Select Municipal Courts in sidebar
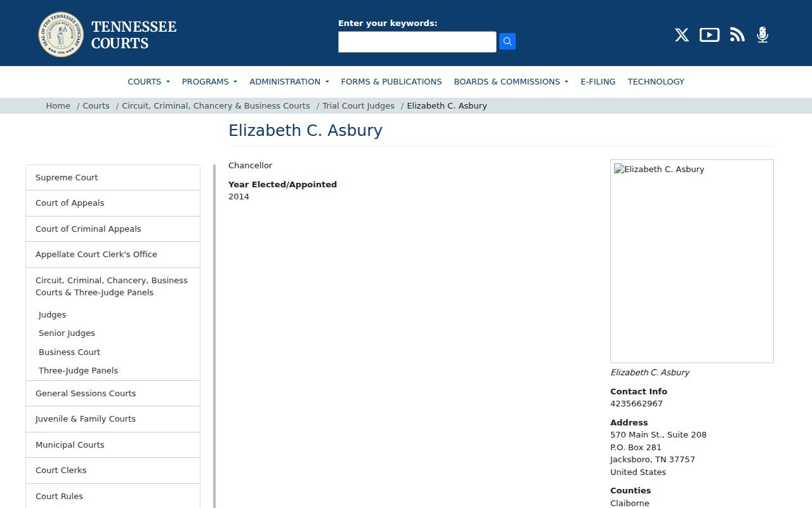The width and height of the screenshot is (812, 508). click(113, 445)
